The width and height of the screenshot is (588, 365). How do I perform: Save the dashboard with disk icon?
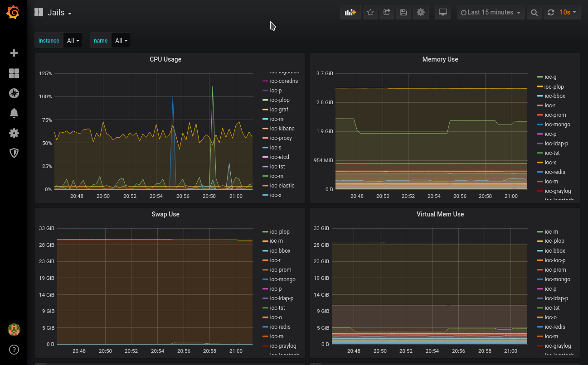coord(403,13)
